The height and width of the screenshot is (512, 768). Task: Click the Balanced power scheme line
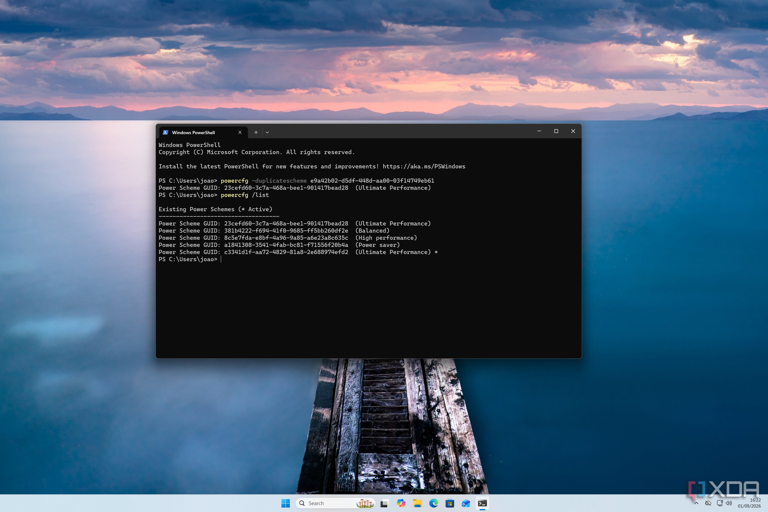pos(274,231)
